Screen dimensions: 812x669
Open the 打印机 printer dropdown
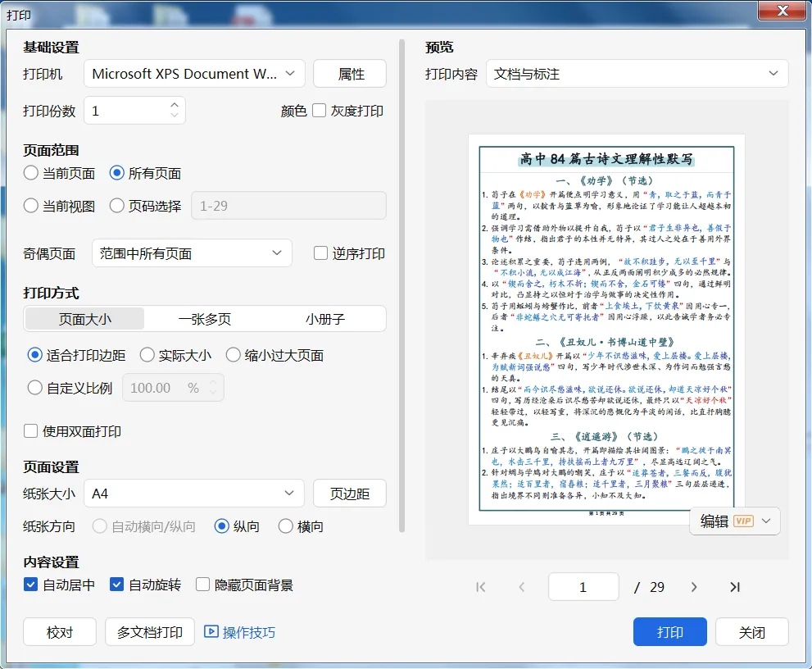pos(194,74)
